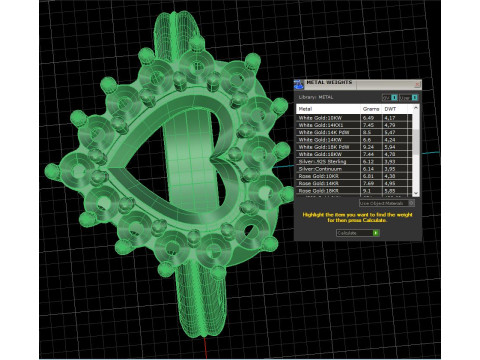Select the White Gold:14KW row
This screenshot has height=360, width=480.
[354, 140]
